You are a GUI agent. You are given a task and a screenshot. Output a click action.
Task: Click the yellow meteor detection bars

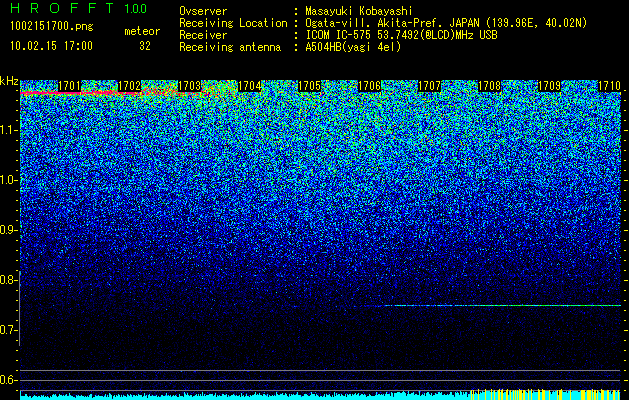pyautogui.click(x=546, y=394)
